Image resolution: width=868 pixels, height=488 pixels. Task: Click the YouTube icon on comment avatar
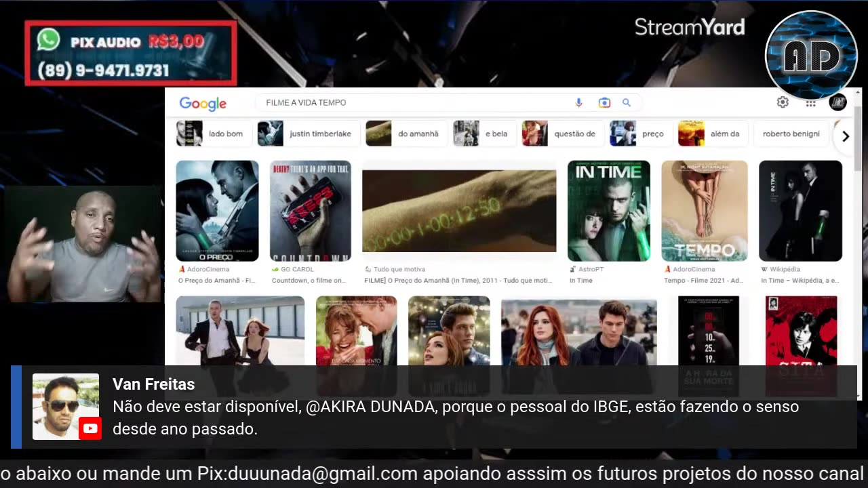[x=90, y=428]
